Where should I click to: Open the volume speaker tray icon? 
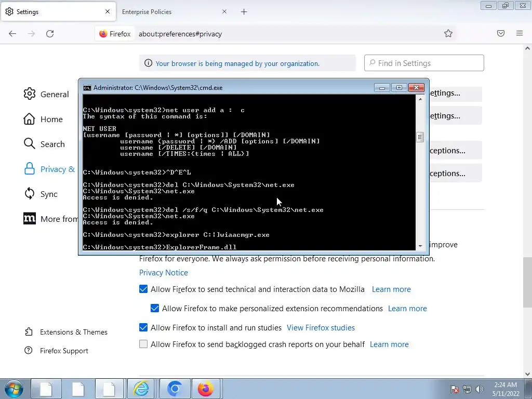[479, 389]
